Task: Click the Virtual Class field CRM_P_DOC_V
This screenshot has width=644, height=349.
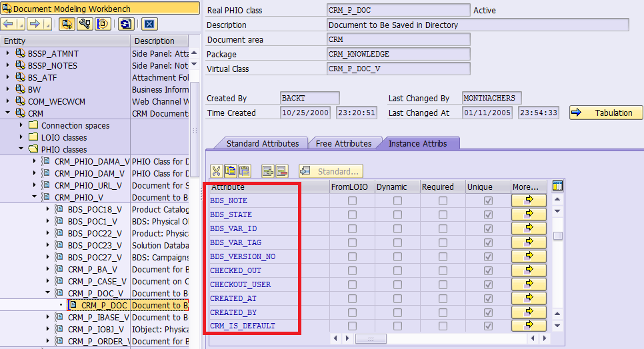Action: pyautogui.click(x=399, y=69)
